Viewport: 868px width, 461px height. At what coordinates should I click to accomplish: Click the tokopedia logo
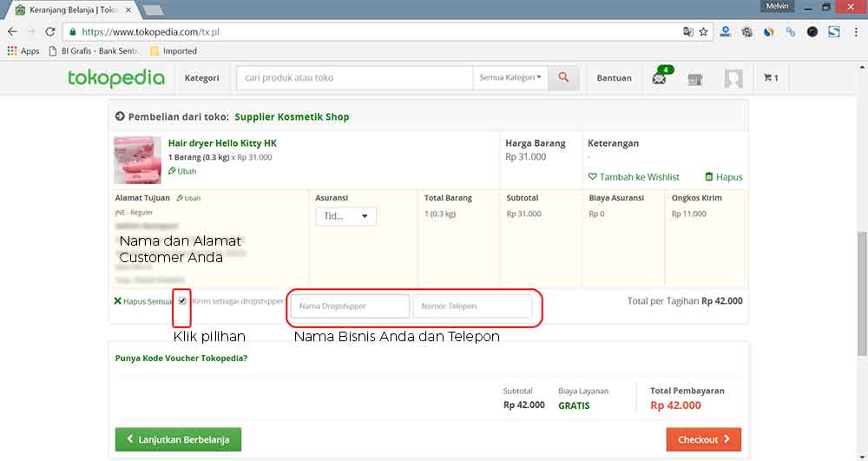click(116, 78)
